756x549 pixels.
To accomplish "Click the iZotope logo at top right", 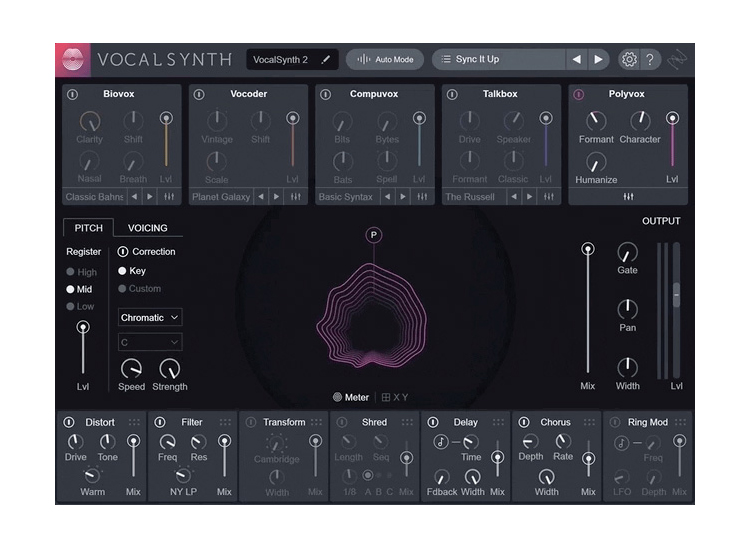I will tap(677, 59).
